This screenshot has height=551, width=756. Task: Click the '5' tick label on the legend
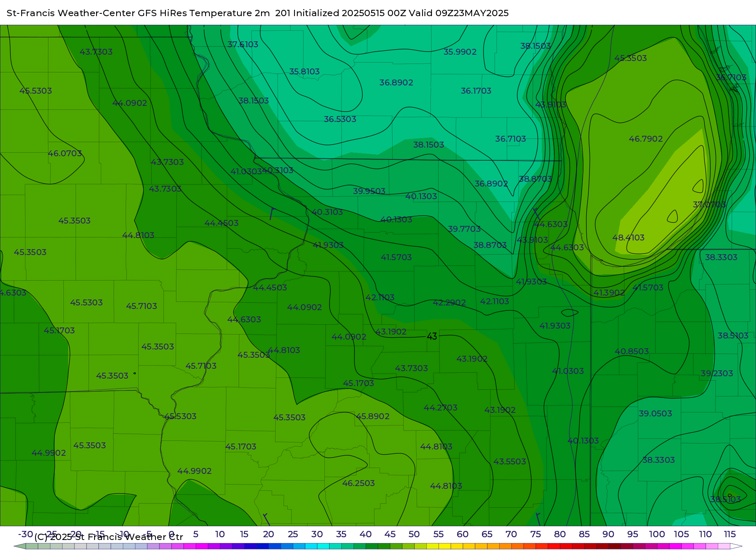coord(196,534)
